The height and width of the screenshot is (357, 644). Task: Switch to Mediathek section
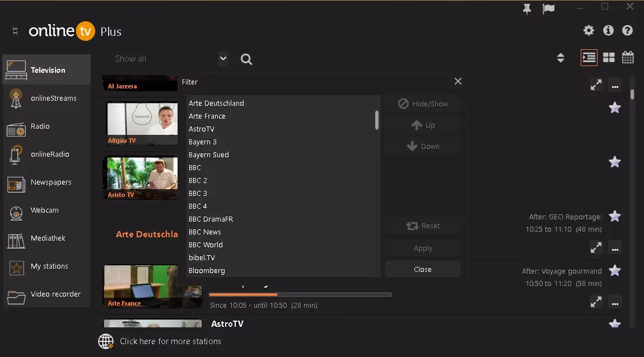click(x=47, y=238)
